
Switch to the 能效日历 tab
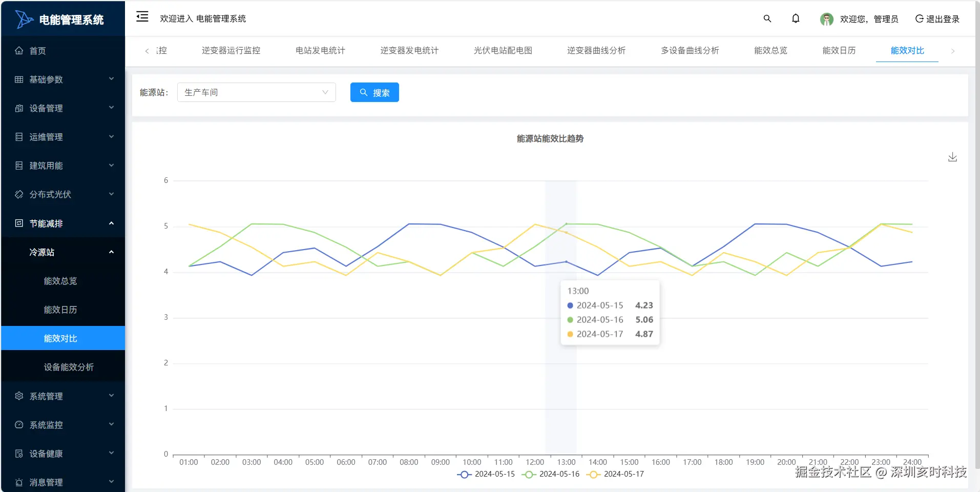coord(839,50)
